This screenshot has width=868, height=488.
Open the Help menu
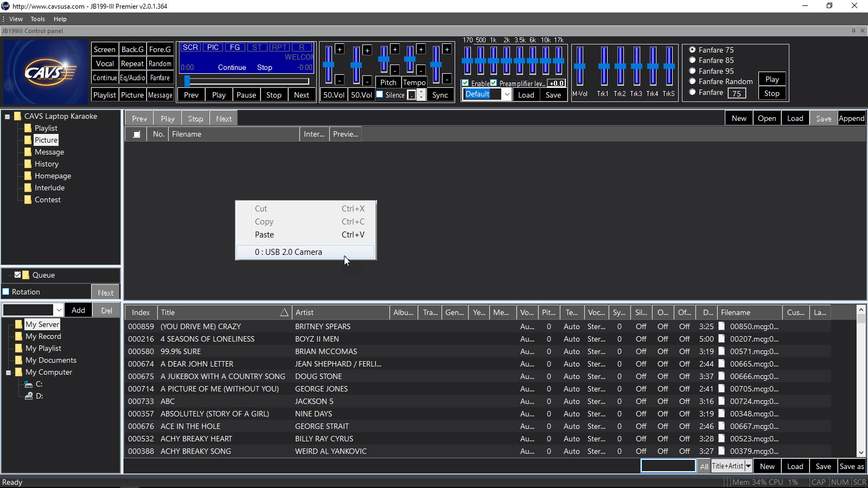click(x=60, y=19)
